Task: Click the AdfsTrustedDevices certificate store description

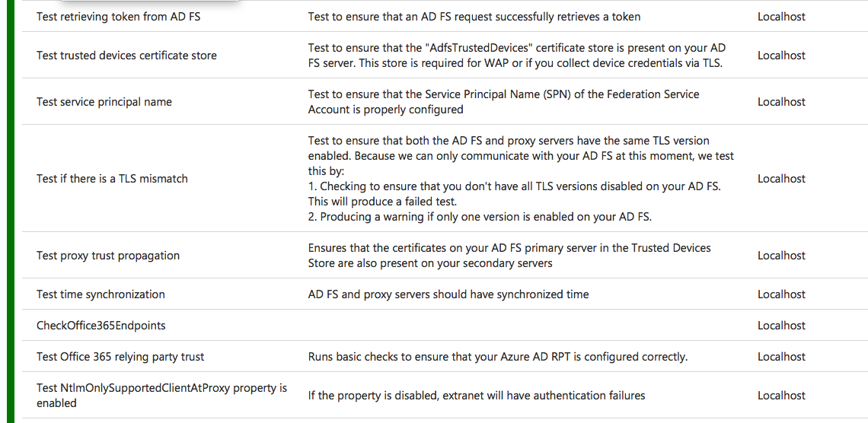Action: click(516, 56)
